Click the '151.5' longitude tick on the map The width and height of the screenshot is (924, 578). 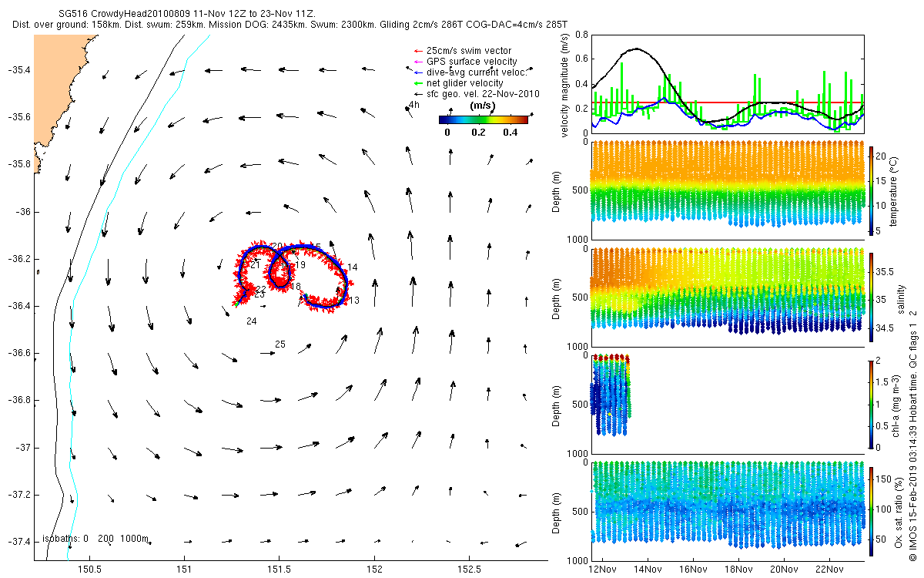pyautogui.click(x=280, y=570)
